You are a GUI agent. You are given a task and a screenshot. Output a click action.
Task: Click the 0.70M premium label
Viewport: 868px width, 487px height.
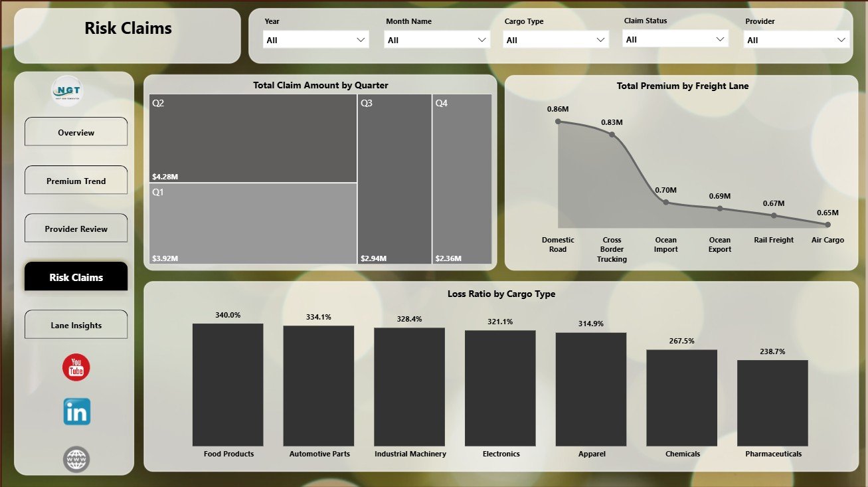point(666,190)
